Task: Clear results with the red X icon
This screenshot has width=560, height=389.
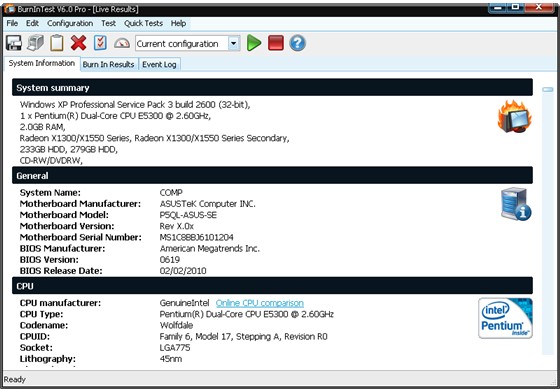Action: click(x=79, y=43)
